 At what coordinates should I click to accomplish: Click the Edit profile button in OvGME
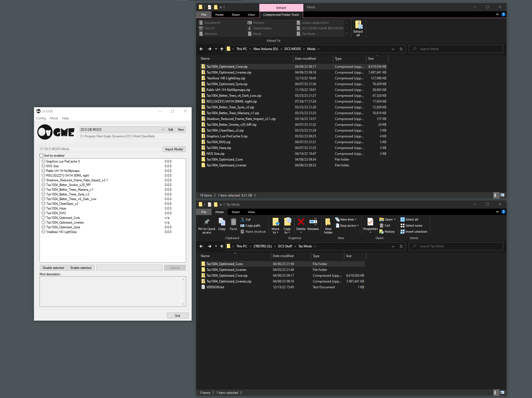pos(171,130)
